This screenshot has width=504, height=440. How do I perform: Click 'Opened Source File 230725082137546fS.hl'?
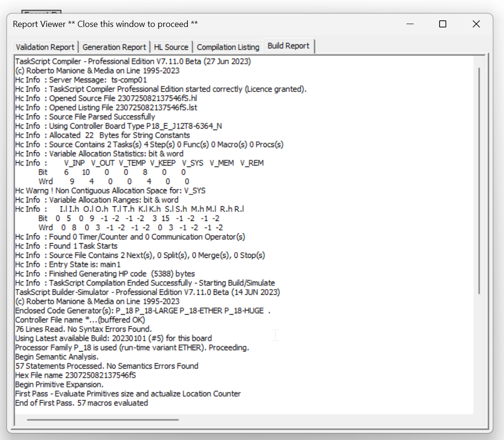point(106,98)
